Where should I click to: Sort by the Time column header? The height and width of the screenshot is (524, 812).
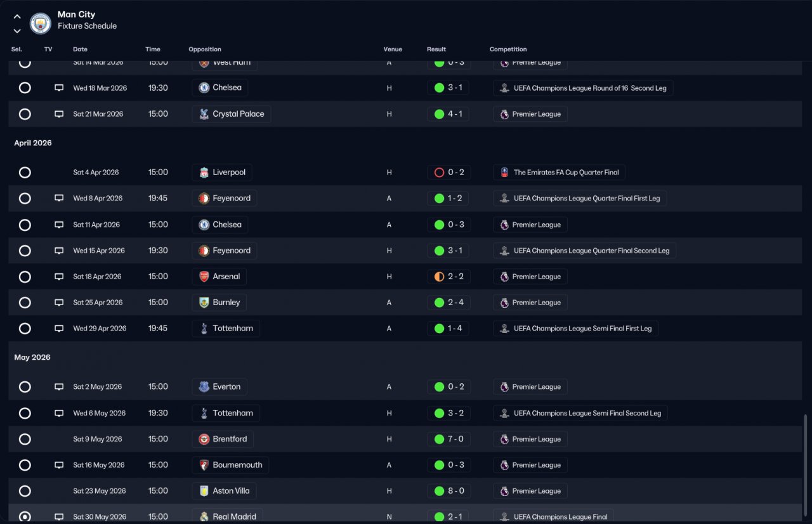point(153,49)
